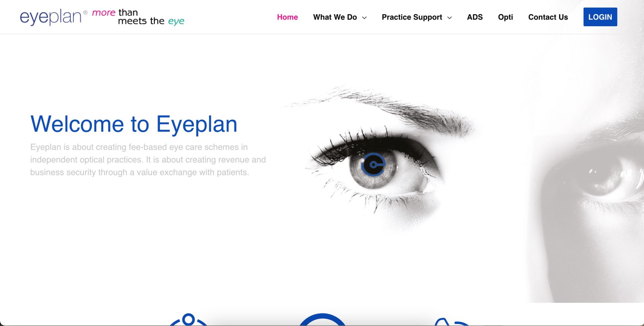Click the Welcome to Eyeplan heading

click(134, 124)
